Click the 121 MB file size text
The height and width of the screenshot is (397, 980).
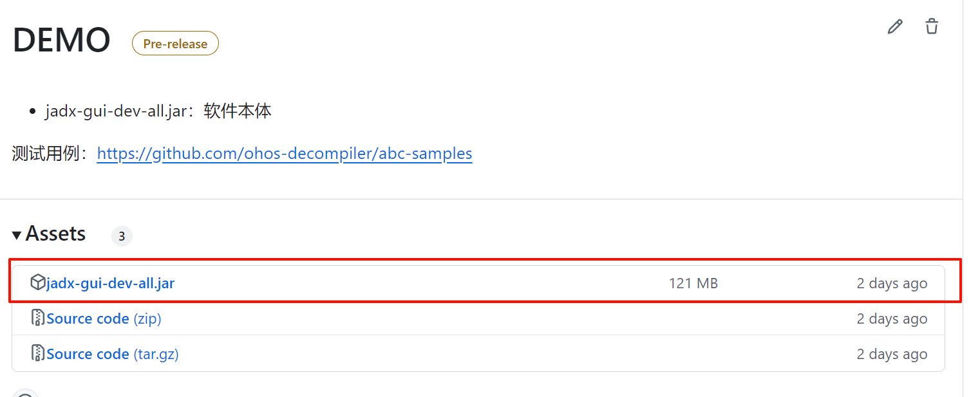click(693, 283)
